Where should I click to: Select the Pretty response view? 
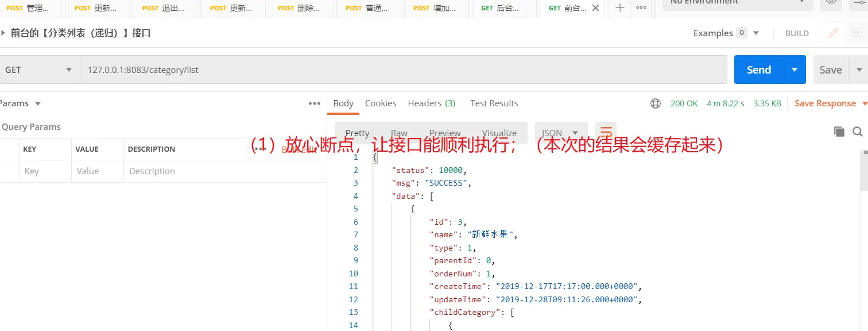coord(357,133)
